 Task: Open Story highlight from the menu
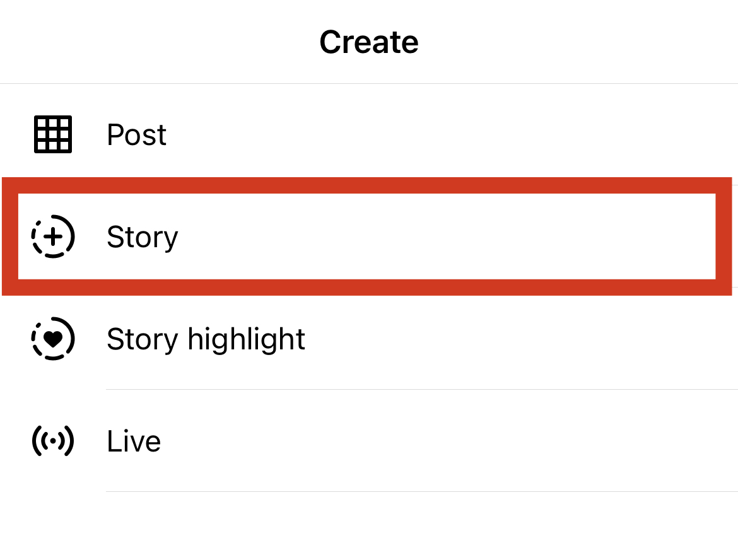coord(369,339)
